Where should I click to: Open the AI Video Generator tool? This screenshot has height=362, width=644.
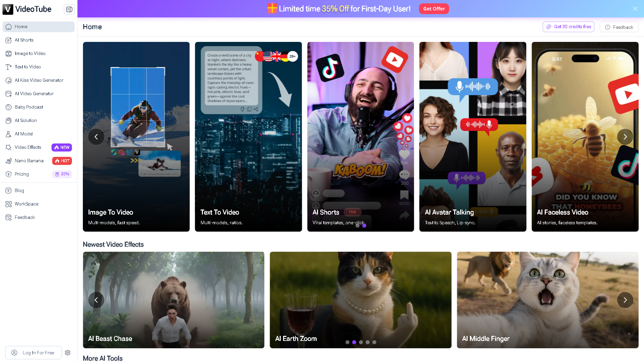click(x=34, y=94)
